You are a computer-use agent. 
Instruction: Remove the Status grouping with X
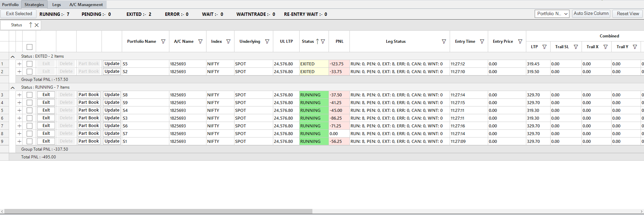(37, 25)
